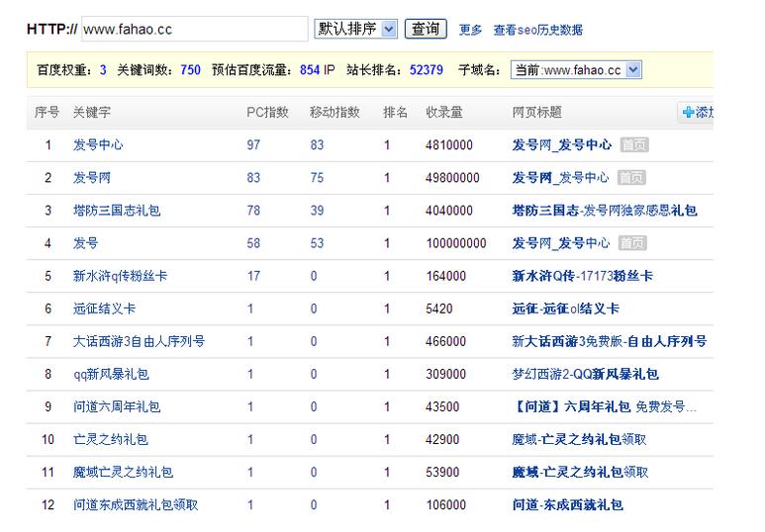Open title 问道-东成西就礼包
Image resolution: width=765 pixels, height=532 pixels.
point(567,504)
